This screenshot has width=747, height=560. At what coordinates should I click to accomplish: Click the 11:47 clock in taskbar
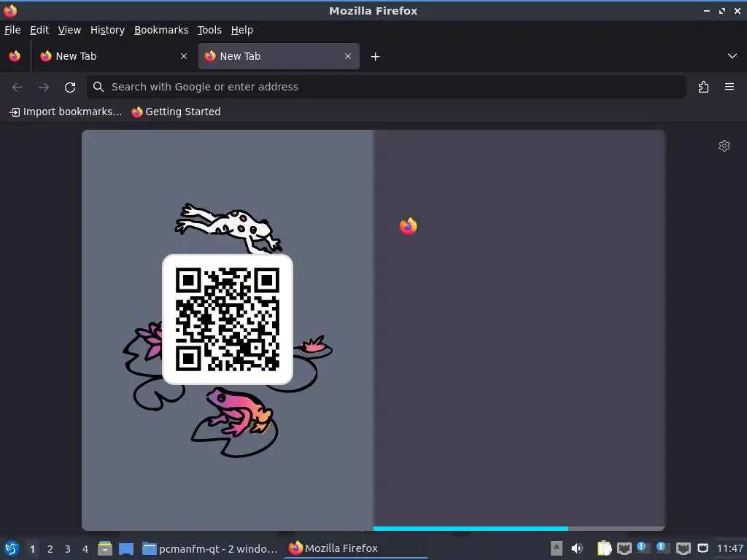click(x=730, y=548)
